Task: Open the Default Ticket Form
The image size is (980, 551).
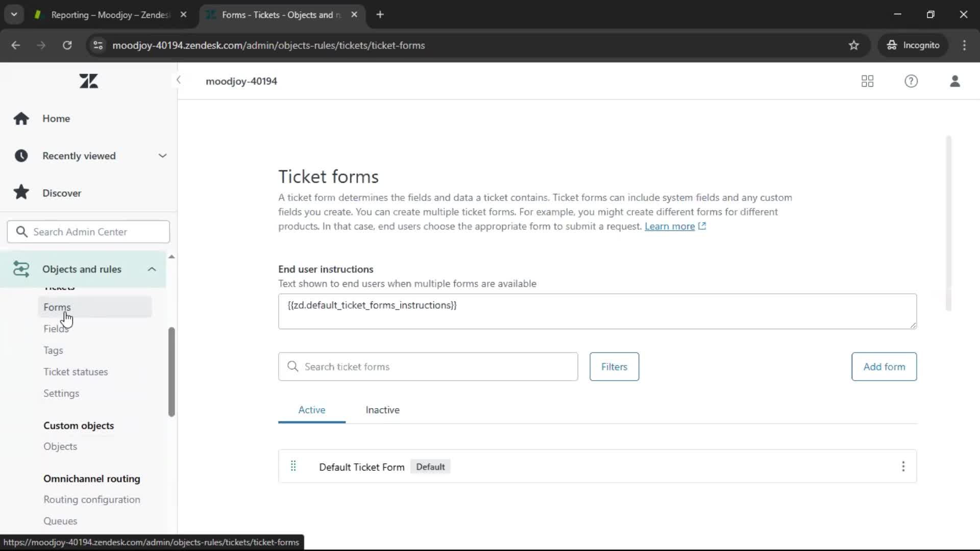Action: coord(361,467)
